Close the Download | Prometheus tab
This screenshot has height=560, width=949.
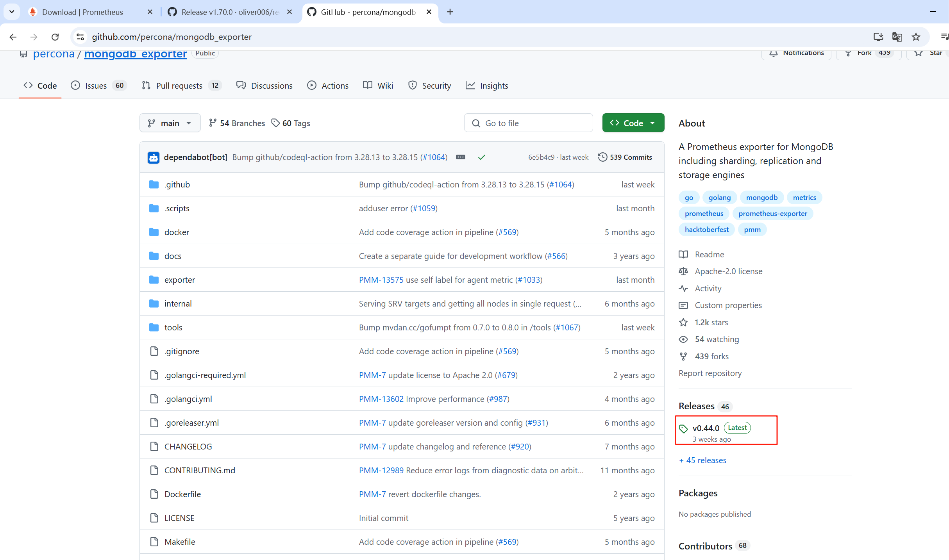point(150,12)
